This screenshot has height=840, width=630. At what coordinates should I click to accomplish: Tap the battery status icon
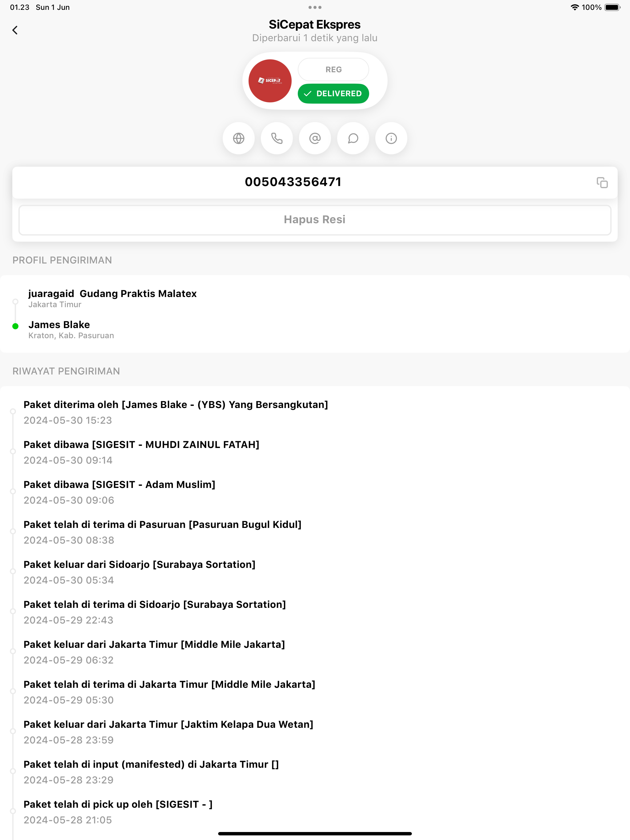pyautogui.click(x=612, y=7)
